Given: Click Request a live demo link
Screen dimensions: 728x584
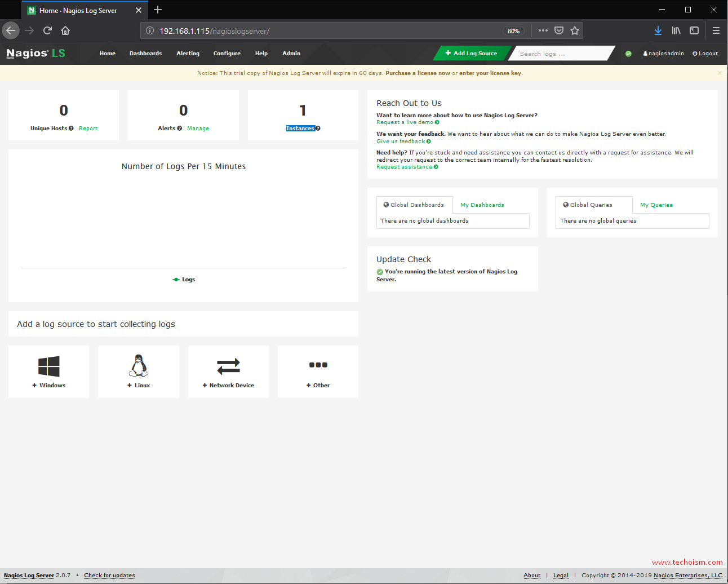Looking at the screenshot, I should point(407,122).
